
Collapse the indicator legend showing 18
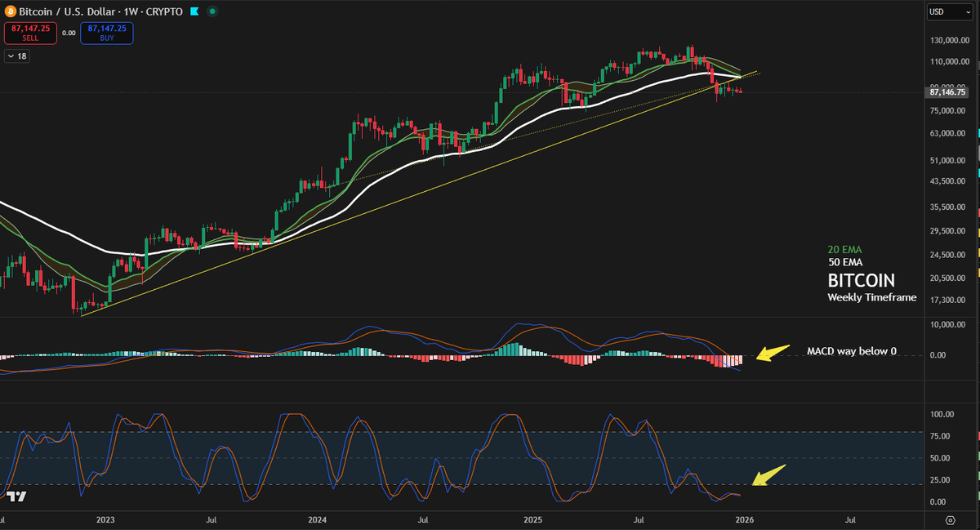click(x=16, y=56)
